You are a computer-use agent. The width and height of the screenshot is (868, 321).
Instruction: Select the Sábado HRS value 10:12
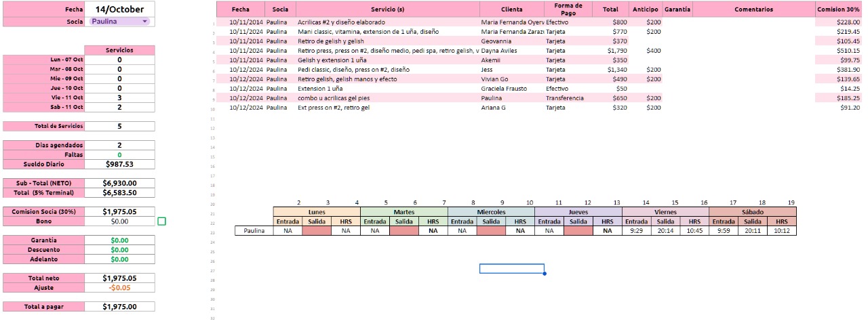click(x=782, y=231)
